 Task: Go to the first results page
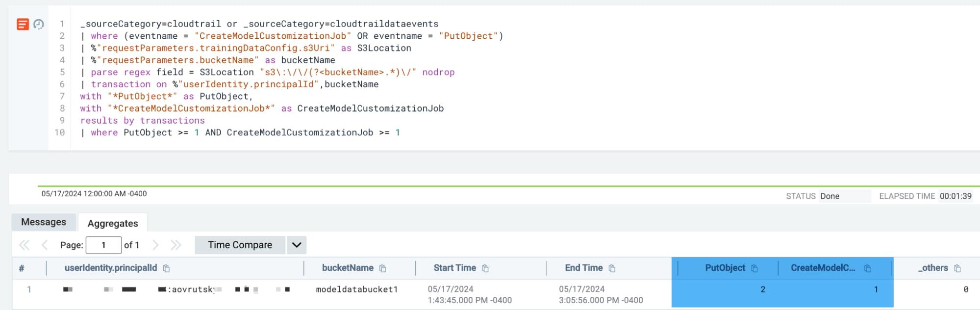coord(24,245)
